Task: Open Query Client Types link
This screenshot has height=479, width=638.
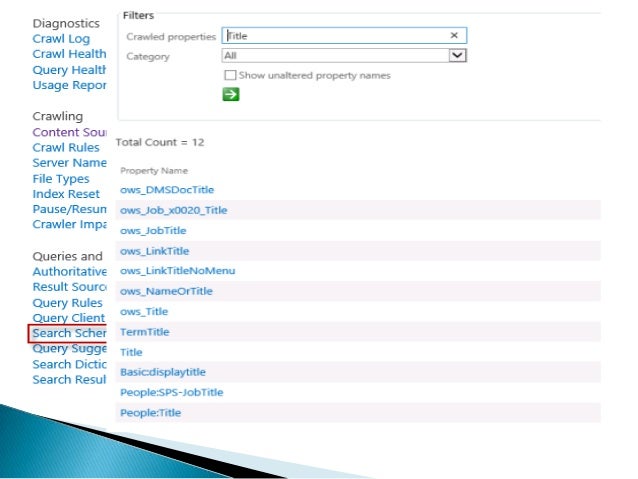Action: tap(69, 318)
